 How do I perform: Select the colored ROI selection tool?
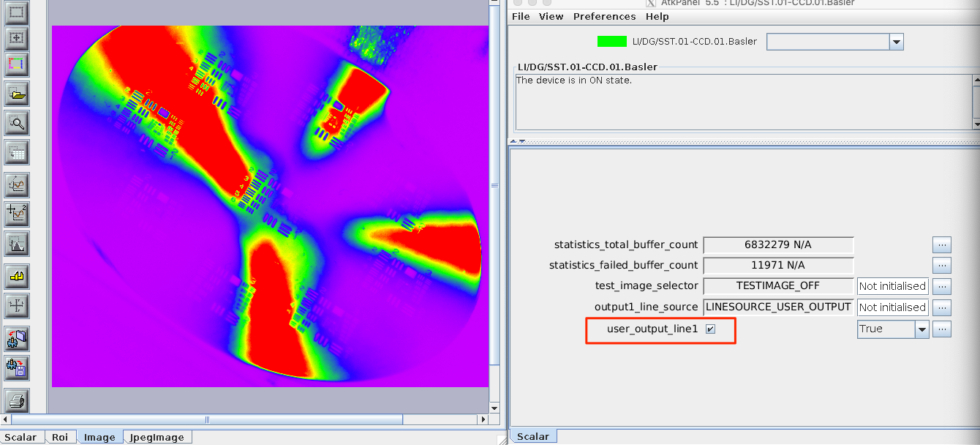[16, 64]
